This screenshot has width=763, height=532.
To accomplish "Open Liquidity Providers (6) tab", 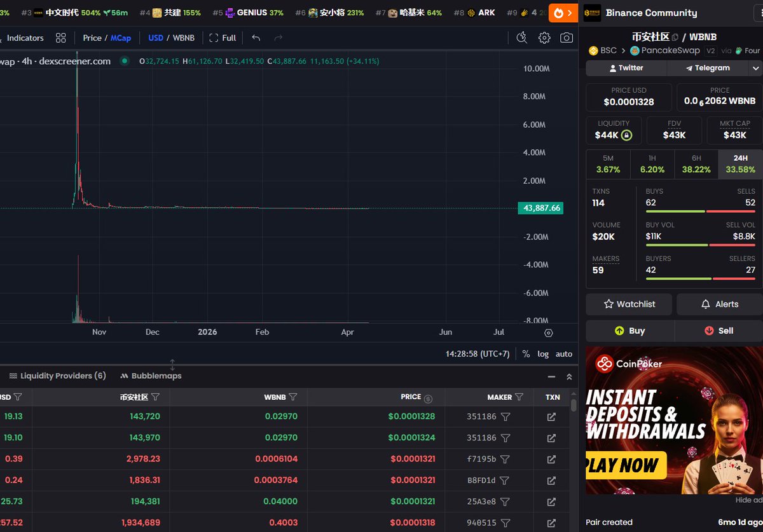I will click(x=57, y=376).
